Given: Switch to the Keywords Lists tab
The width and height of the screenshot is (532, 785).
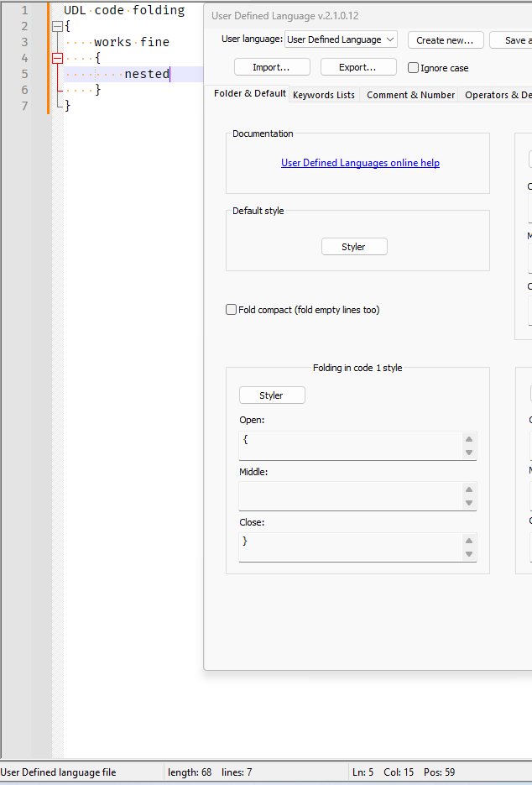Looking at the screenshot, I should (x=324, y=95).
